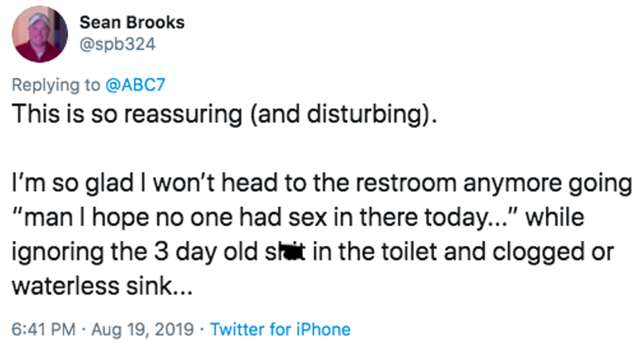Open the Sean Brooks display name
This screenshot has height=348, width=644.
click(131, 23)
